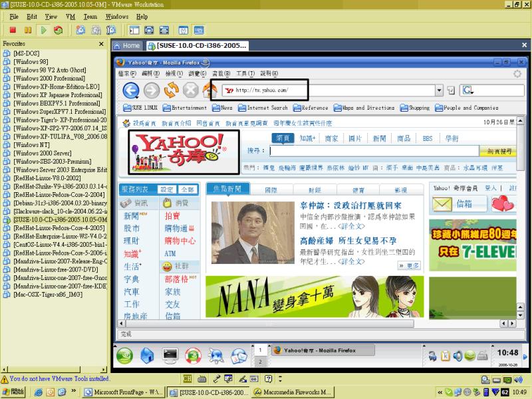This screenshot has height=399, width=532.
Task: Select [Mandriva-Linux-free-2007-DVD] in Favorites
Action: pos(56,269)
